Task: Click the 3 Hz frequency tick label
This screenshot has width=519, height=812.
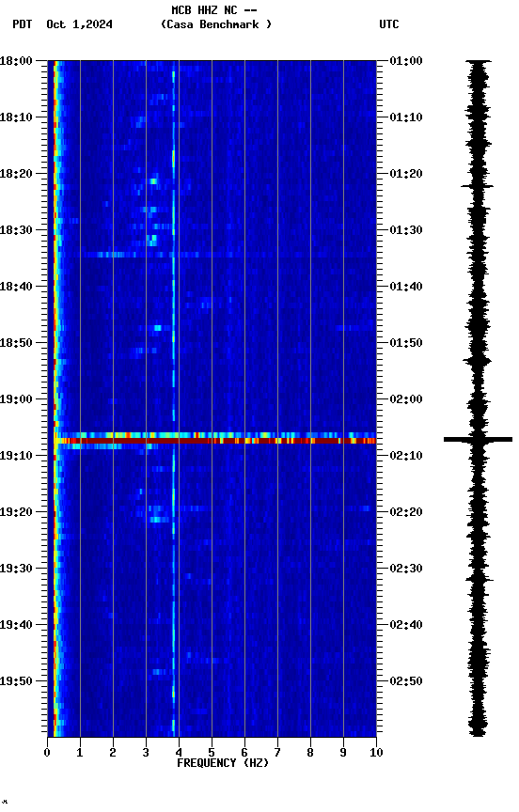Action: point(146,753)
